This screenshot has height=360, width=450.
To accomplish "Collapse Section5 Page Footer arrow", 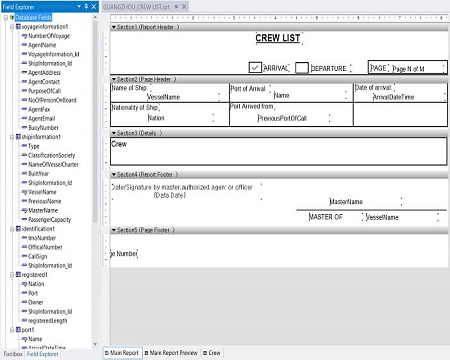I will coord(114,230).
